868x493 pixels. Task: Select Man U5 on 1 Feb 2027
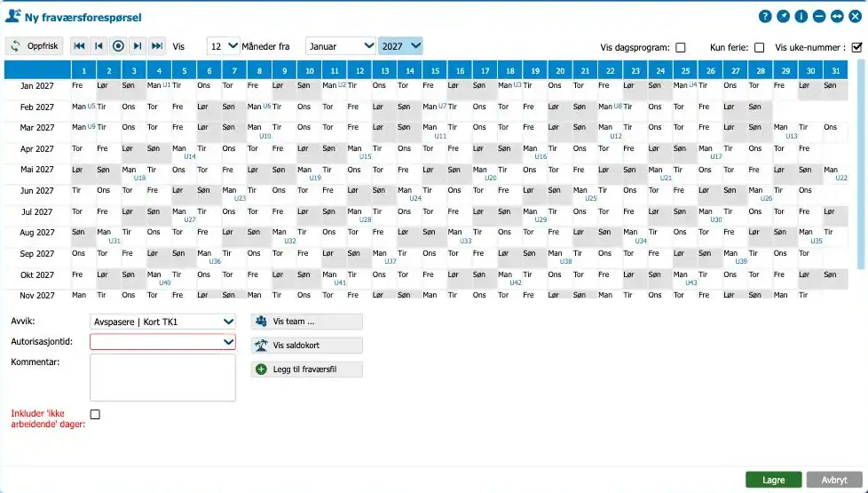[83, 111]
